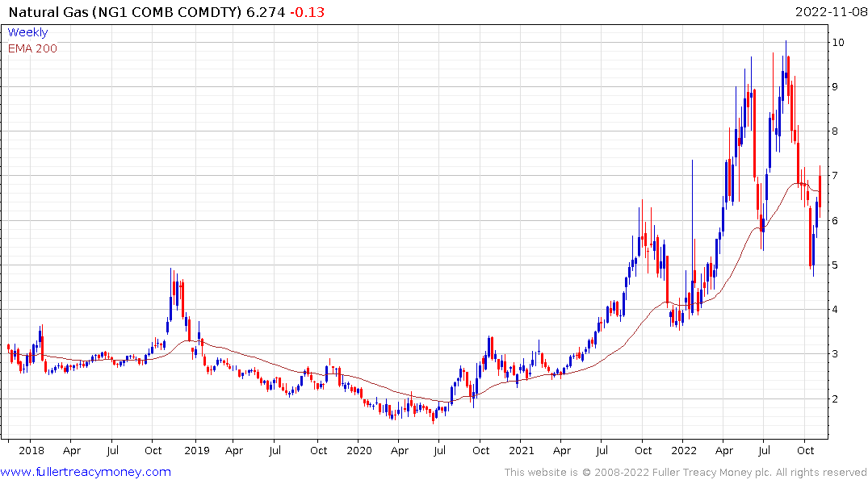868x484 pixels.
Task: Select the 2018 label on time axis
Action: 31,450
